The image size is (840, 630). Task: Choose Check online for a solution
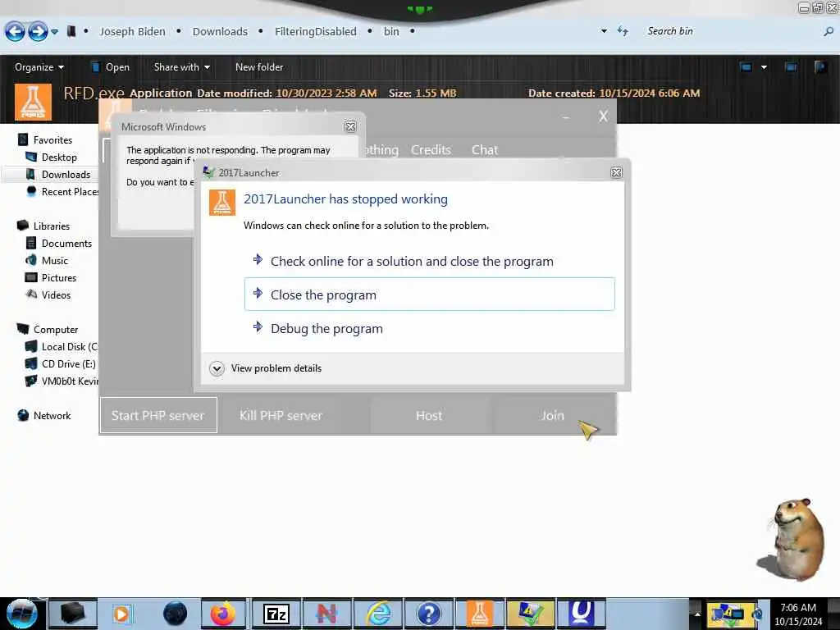(x=430, y=262)
